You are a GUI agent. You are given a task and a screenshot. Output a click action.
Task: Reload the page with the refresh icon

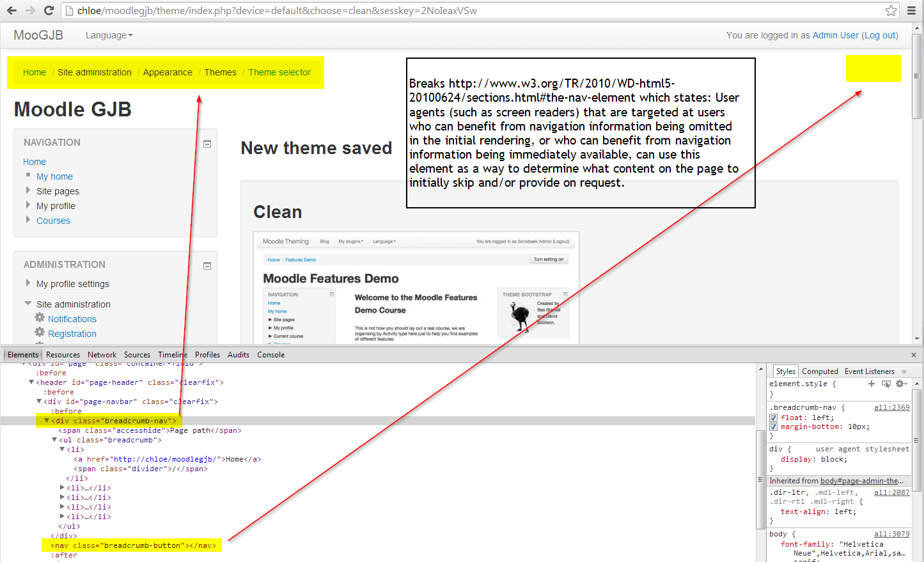pyautogui.click(x=49, y=10)
